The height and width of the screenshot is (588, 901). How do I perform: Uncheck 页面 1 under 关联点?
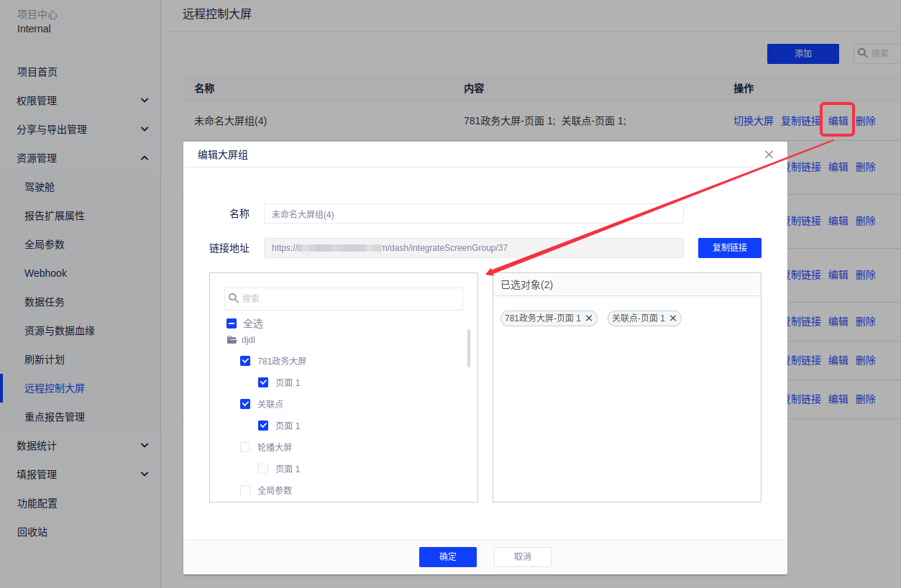coord(263,426)
